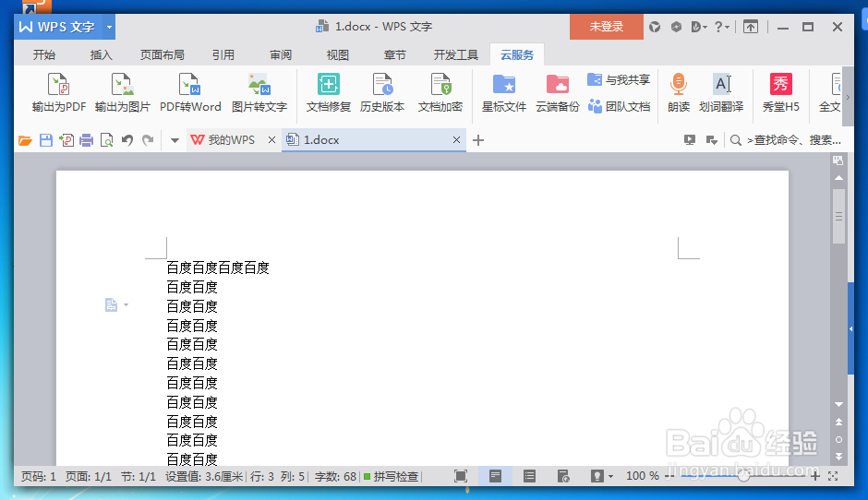
Task: Expand help question-mark dropdown
Action: pyautogui.click(x=721, y=27)
